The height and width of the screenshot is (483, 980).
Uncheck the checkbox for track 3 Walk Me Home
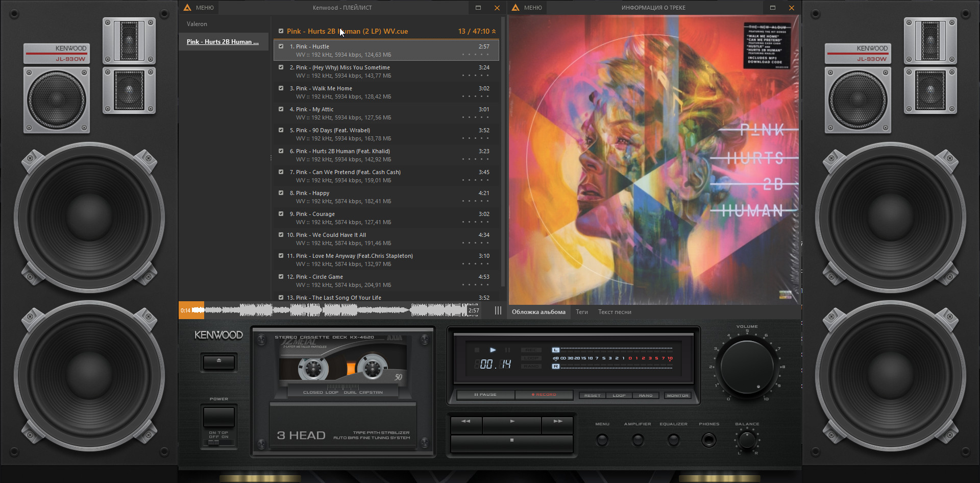pyautogui.click(x=281, y=88)
